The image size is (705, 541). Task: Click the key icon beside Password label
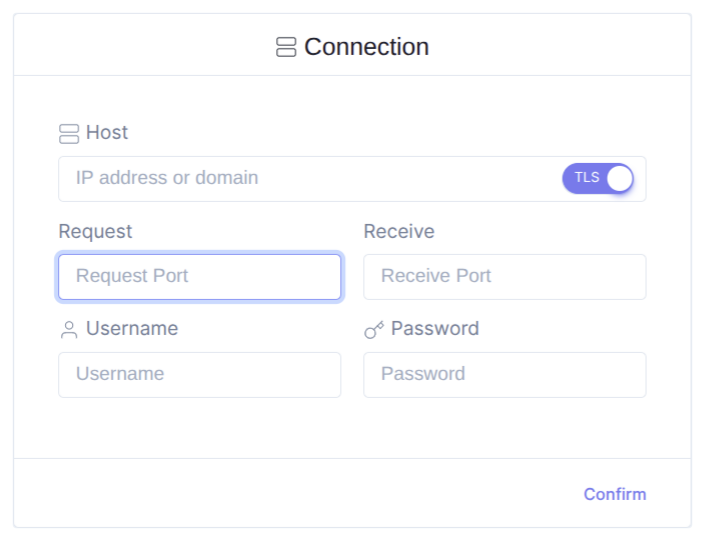374,329
